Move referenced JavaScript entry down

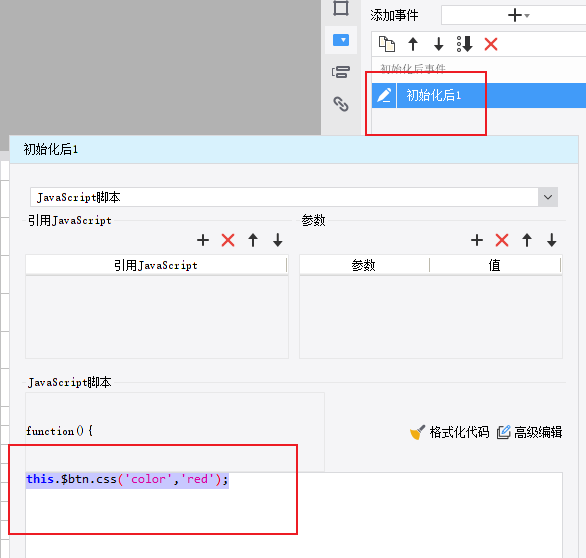pyautogui.click(x=278, y=240)
